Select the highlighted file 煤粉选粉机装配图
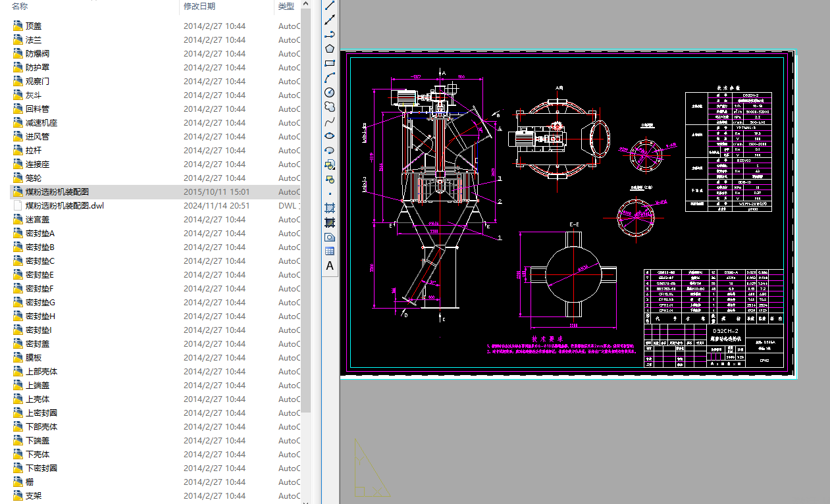This screenshot has height=504, width=830. point(57,192)
